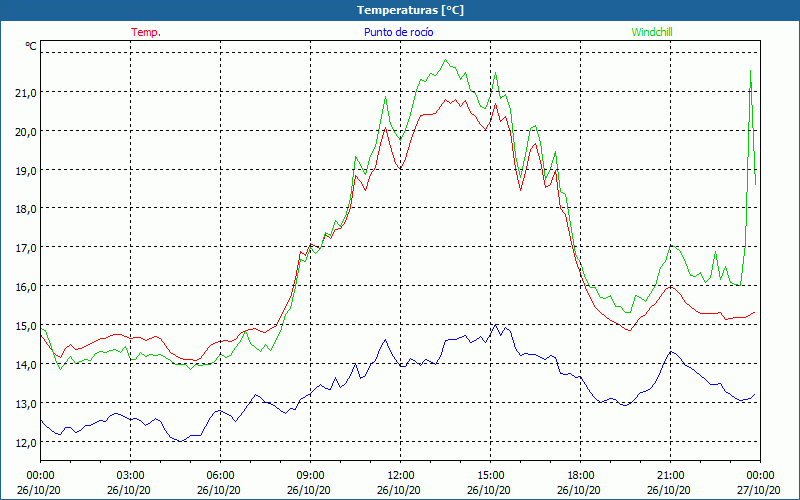Select the 20,0 y-axis value

(x=28, y=132)
